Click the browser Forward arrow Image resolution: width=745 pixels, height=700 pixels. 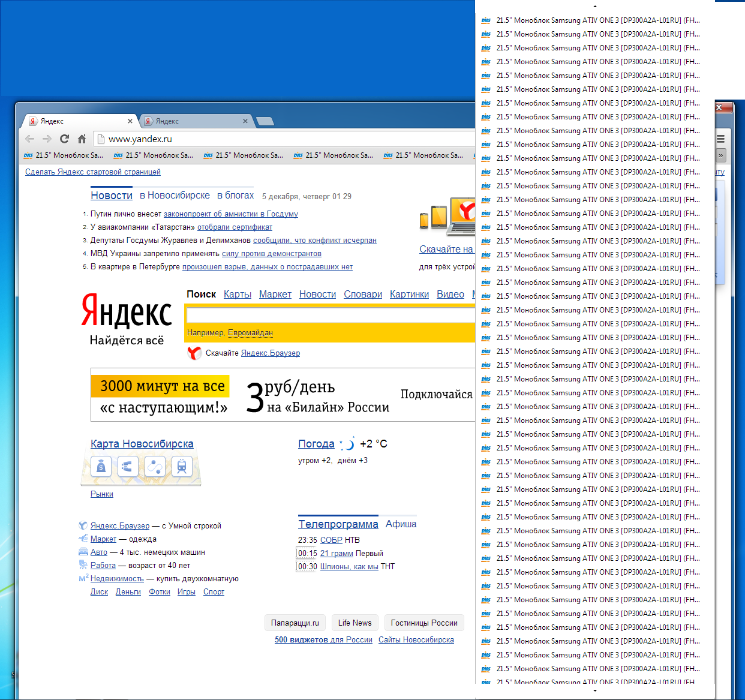tap(47, 139)
